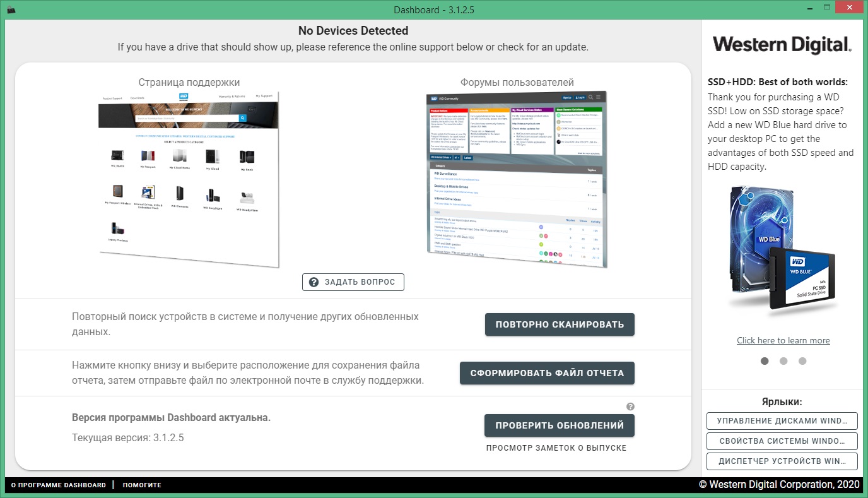The height and width of the screenshot is (498, 868).
Task: Click ПОВТОРНО СКАНИРОВАТЬ to rescan devices
Action: (x=560, y=324)
